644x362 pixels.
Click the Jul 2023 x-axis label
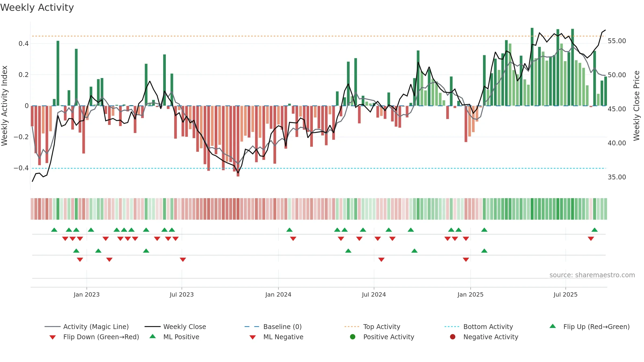coord(182,294)
